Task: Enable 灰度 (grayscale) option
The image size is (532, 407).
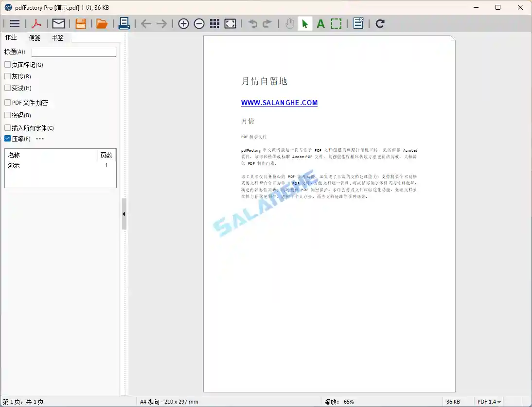Action: point(7,76)
